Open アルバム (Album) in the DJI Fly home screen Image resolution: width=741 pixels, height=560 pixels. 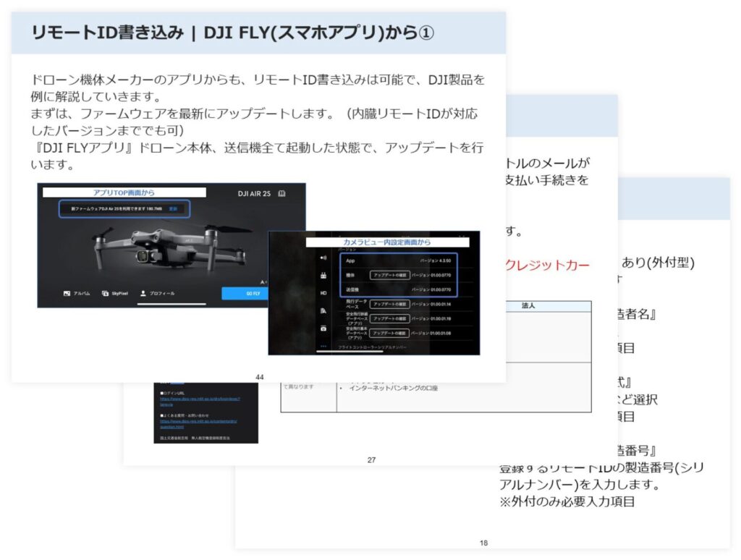click(77, 294)
